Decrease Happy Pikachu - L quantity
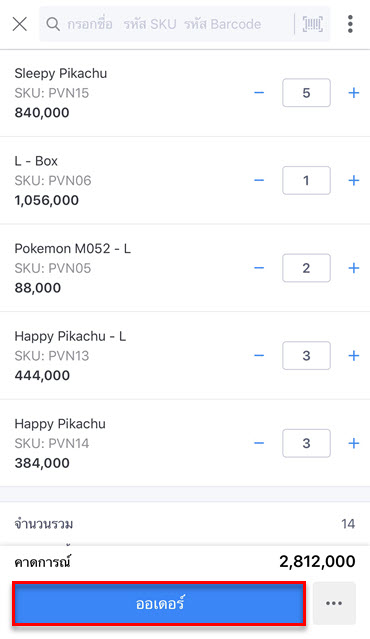This screenshot has height=639, width=370. pyautogui.click(x=259, y=356)
